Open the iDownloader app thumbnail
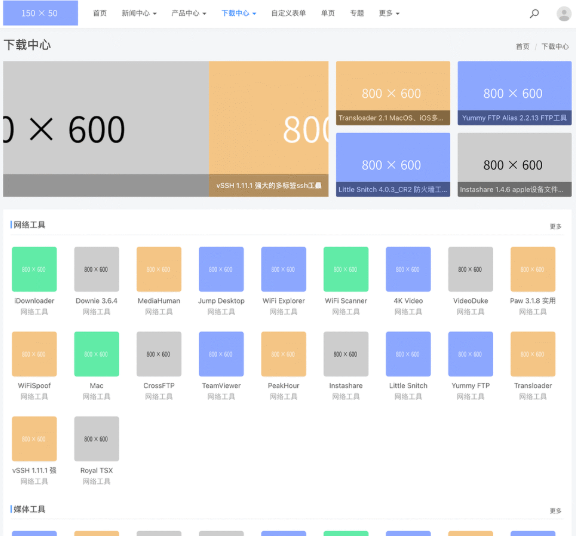Screen dimensions: 576x536 pos(34,269)
